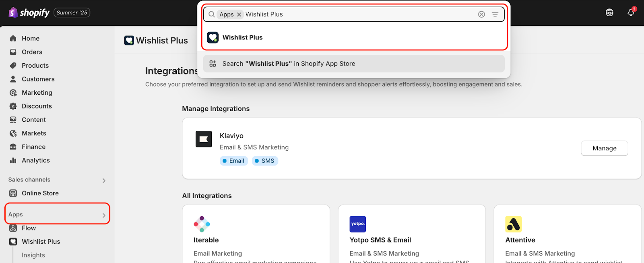Click the Products tag icon
644x263 pixels.
coord(13,65)
